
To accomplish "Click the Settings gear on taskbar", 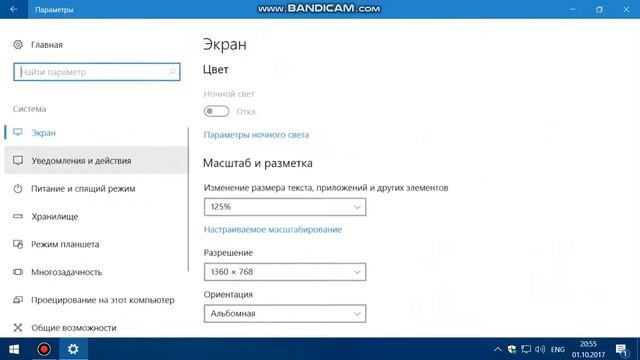I will click(73, 349).
